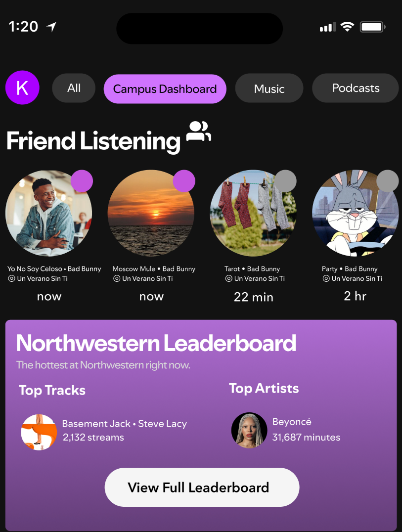This screenshot has height=532, width=402.
Task: Open the Beyoncé artist name
Action: pyautogui.click(x=292, y=422)
